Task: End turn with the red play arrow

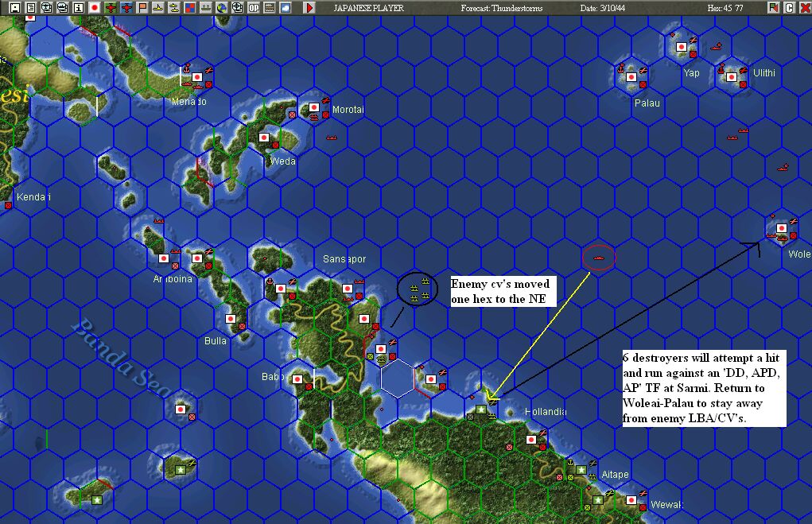Action: click(x=309, y=8)
